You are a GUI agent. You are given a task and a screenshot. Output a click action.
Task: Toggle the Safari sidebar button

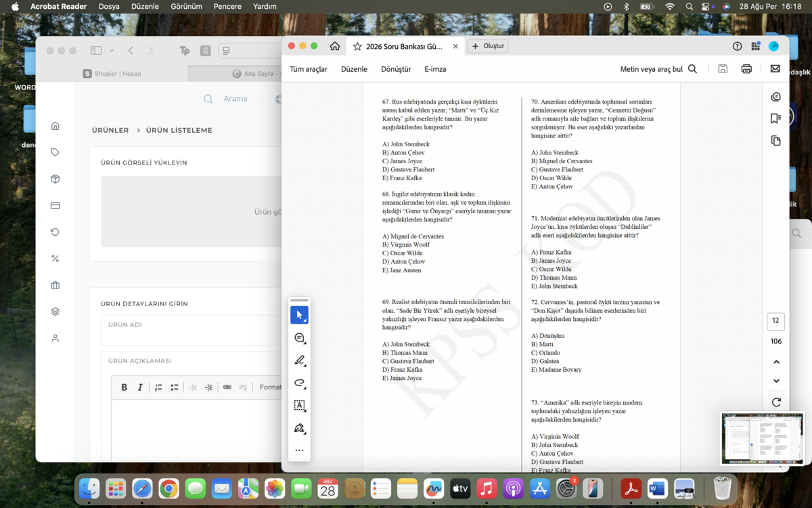point(96,51)
